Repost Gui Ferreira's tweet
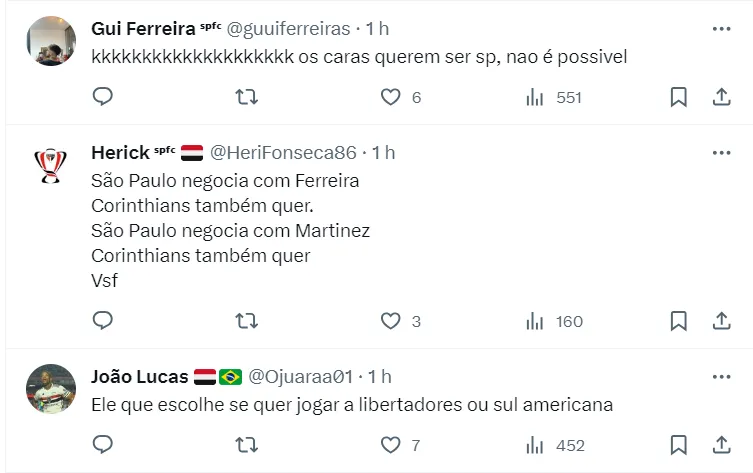 [x=246, y=97]
